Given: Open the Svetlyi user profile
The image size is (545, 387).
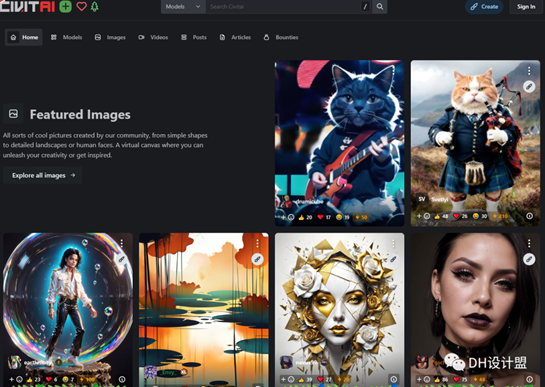Looking at the screenshot, I should tap(440, 199).
